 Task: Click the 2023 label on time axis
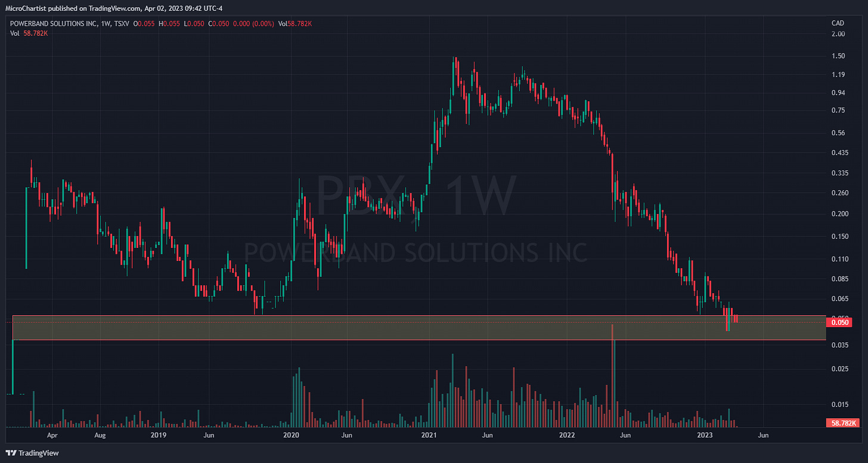705,436
